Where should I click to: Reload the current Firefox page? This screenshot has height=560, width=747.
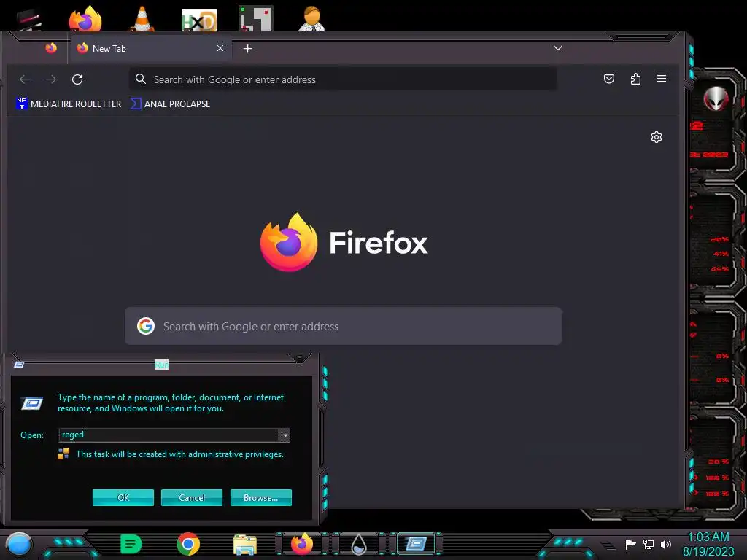77,79
